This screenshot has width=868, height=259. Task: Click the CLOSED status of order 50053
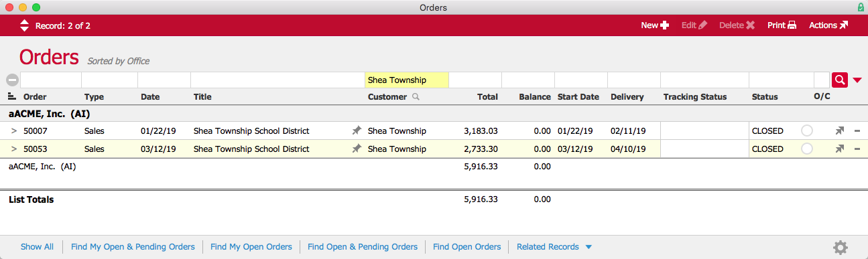tap(767, 149)
